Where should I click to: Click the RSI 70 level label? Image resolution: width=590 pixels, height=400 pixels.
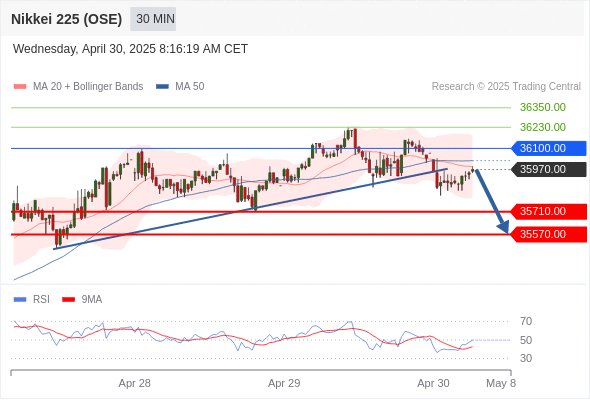(526, 321)
